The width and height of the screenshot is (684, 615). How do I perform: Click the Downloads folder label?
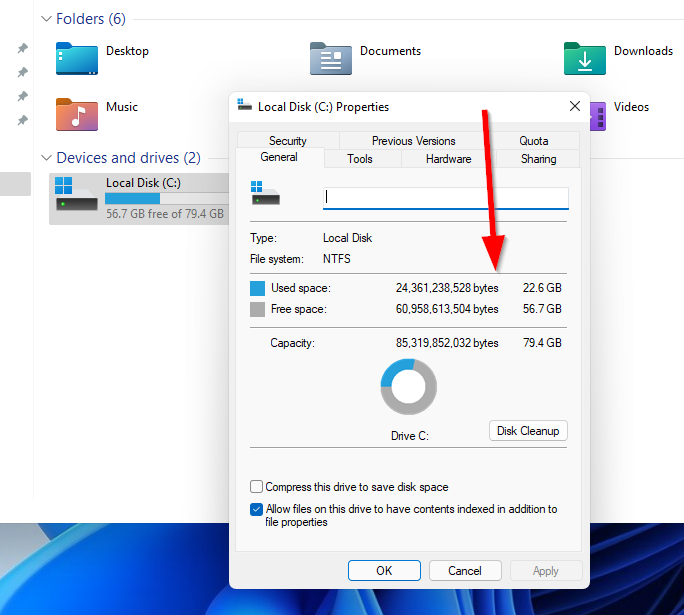pyautogui.click(x=643, y=51)
